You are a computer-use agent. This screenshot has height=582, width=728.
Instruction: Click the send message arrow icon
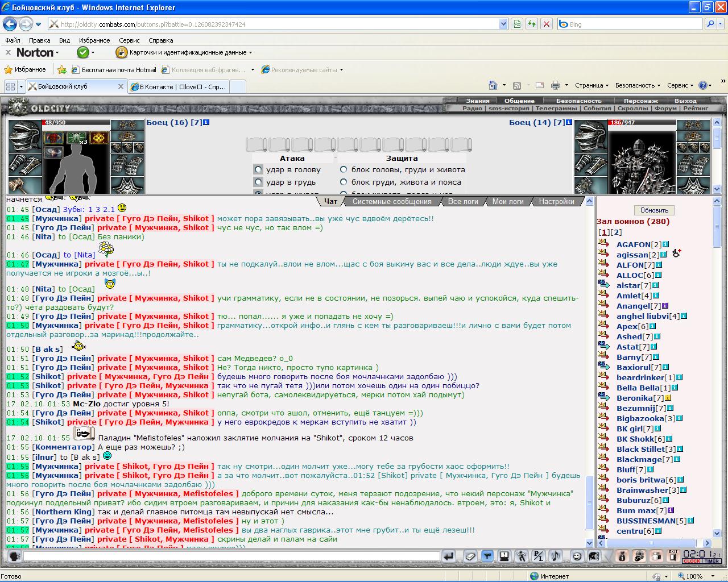[449, 556]
